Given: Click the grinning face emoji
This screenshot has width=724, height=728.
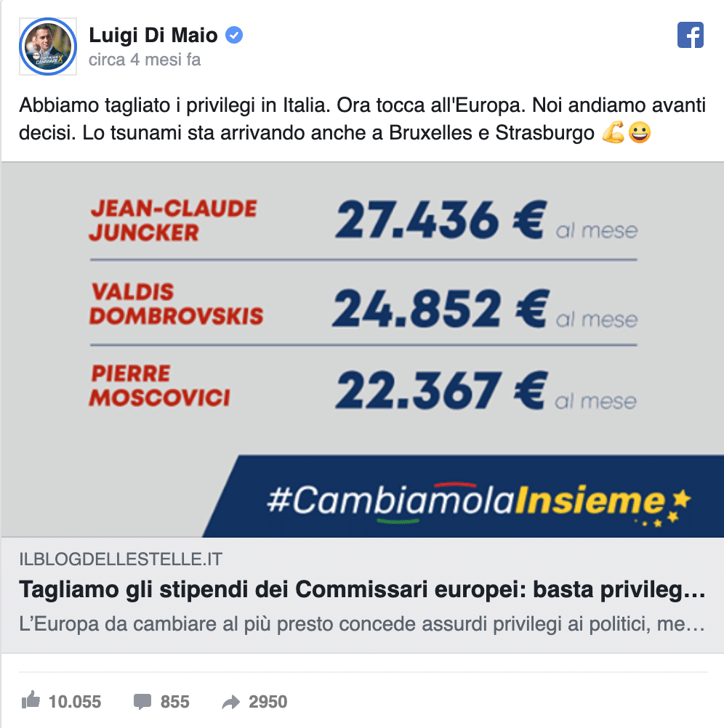Looking at the screenshot, I should pyautogui.click(x=640, y=135).
